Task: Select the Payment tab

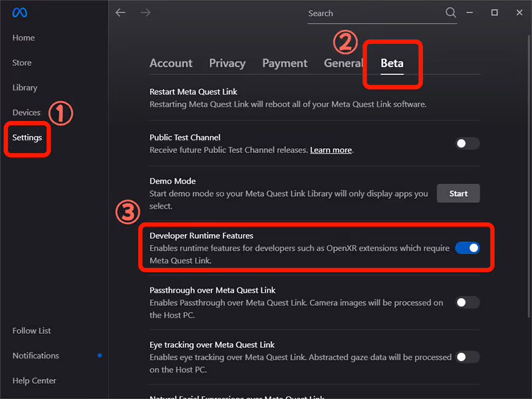Action: pyautogui.click(x=285, y=63)
